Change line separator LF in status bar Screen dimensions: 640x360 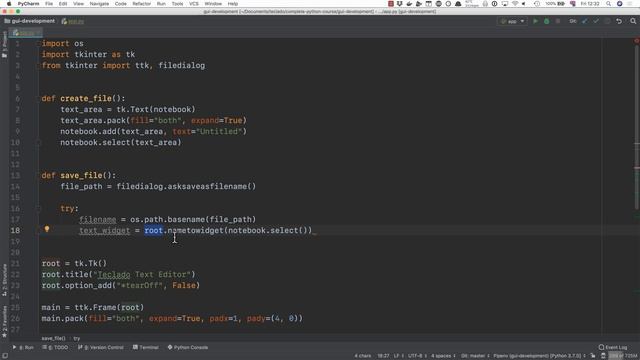(398, 356)
